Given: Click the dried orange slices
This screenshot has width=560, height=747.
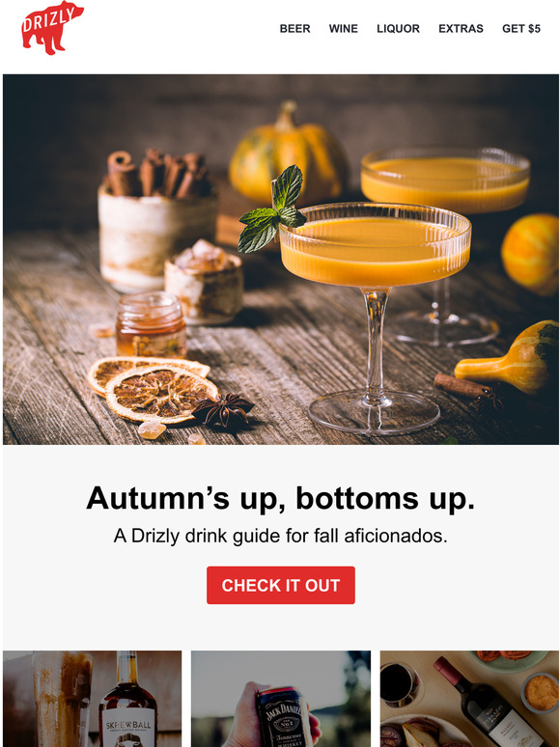Looking at the screenshot, I should pos(153,388).
